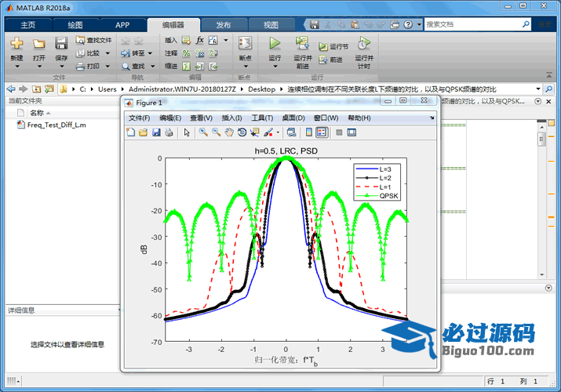Expand the 运行 (Run) dropdown arrow
Viewport: 561px width, 392px height.
[x=275, y=67]
